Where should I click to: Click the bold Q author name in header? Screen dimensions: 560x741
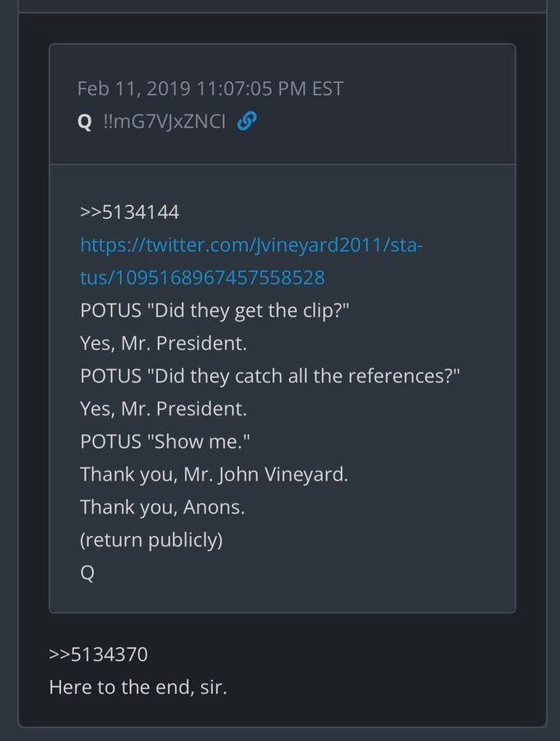(84, 122)
